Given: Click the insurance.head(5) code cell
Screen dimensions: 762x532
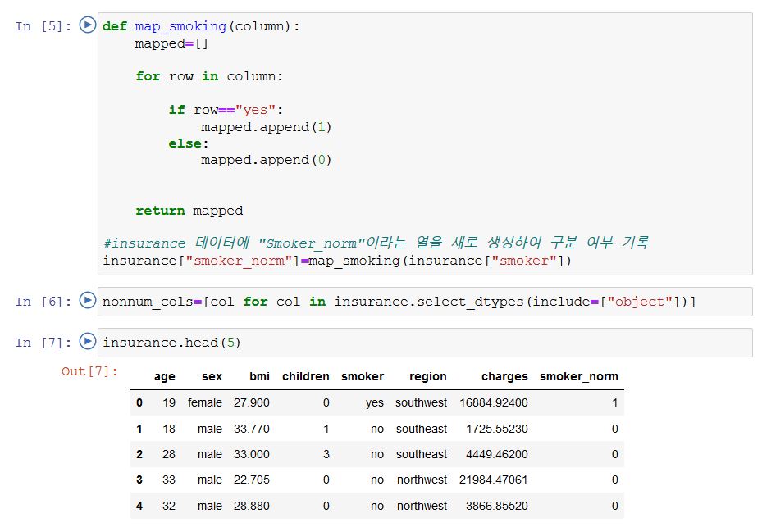Looking at the screenshot, I should 425,343.
